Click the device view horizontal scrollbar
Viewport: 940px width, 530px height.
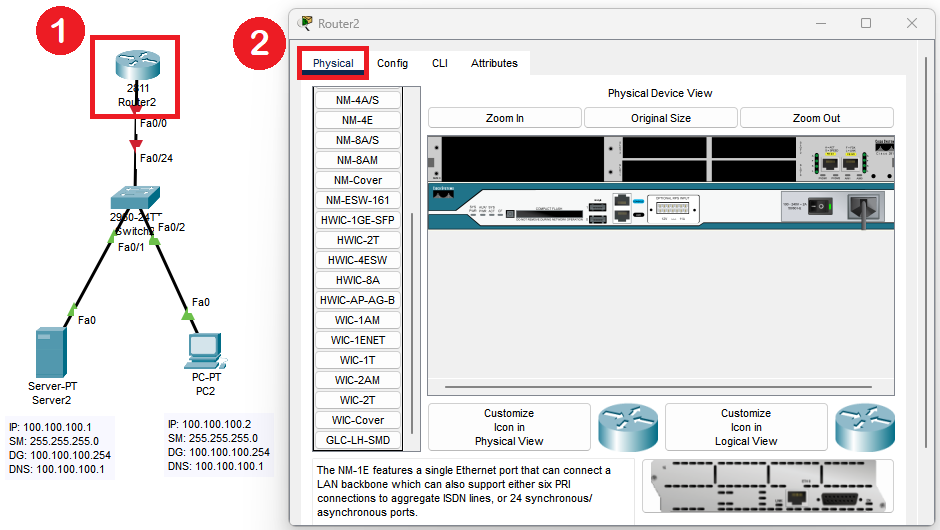658,387
